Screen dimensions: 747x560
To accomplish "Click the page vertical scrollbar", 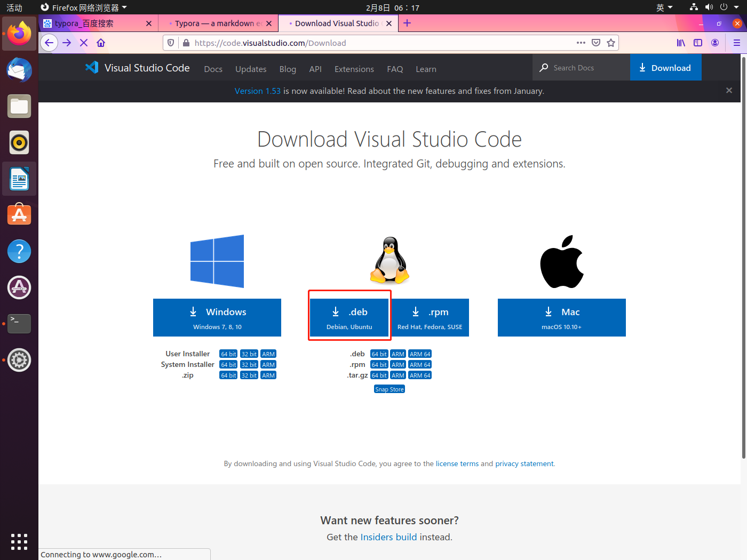I will (x=744, y=257).
